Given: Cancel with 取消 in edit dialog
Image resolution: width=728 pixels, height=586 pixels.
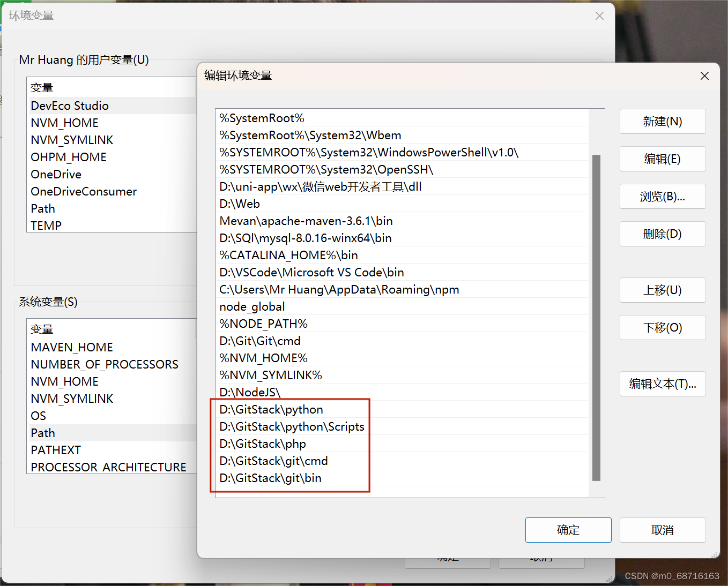Looking at the screenshot, I should point(663,530).
